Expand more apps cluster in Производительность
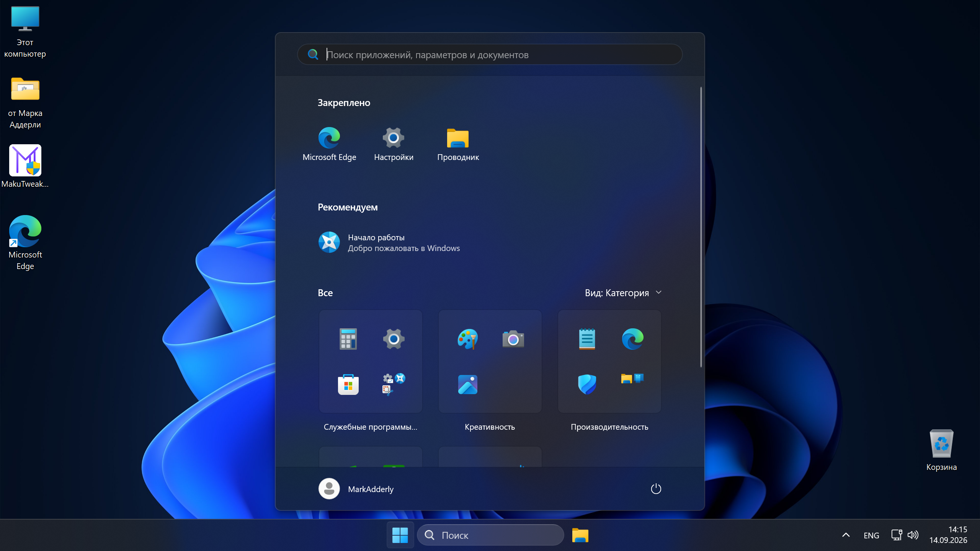 (632, 379)
